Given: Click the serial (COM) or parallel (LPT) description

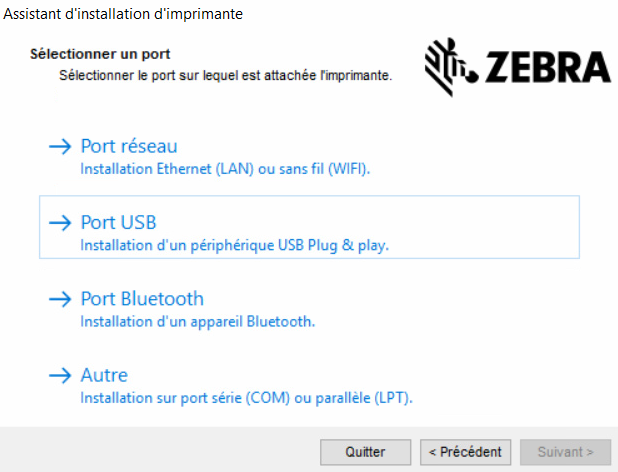Looking at the screenshot, I should (x=246, y=398).
